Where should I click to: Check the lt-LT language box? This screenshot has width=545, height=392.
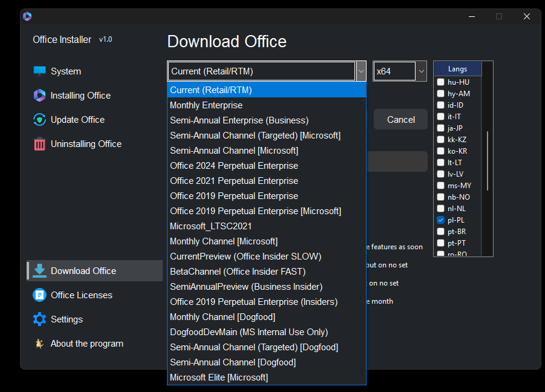tap(441, 162)
